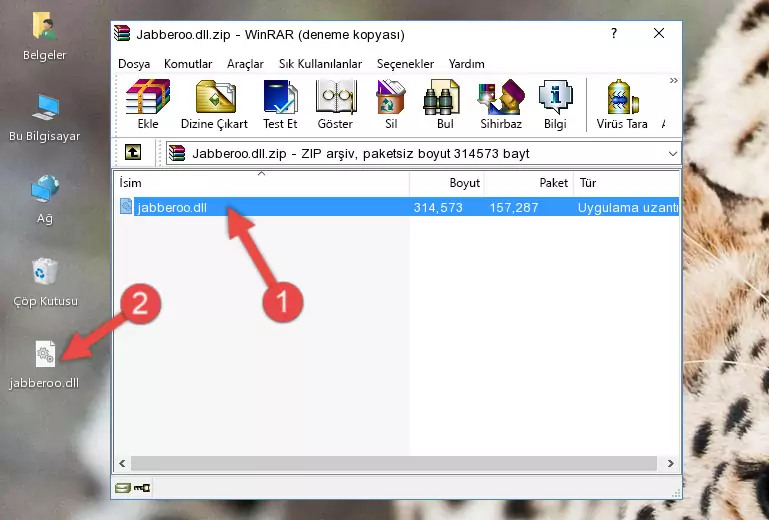This screenshot has height=520, width=769.
Task: Sort by the Boyut column header
Action: (x=447, y=182)
